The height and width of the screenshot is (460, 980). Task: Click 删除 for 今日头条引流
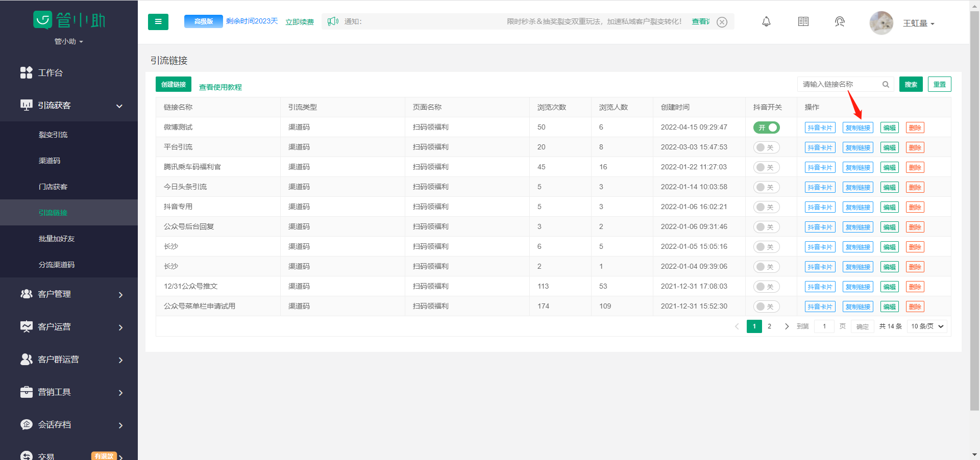(x=915, y=187)
